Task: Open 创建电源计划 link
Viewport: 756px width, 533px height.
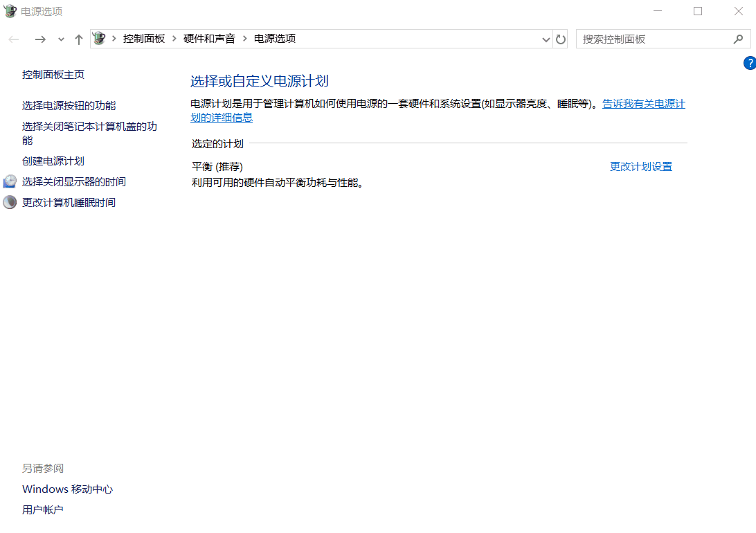Action: [53, 161]
